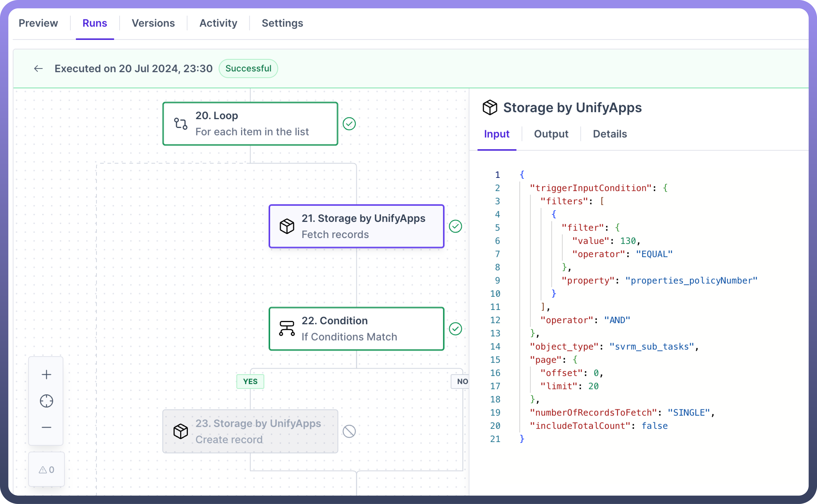Image resolution: width=817 pixels, height=504 pixels.
Task: Click the YES branch label
Action: coord(250,381)
